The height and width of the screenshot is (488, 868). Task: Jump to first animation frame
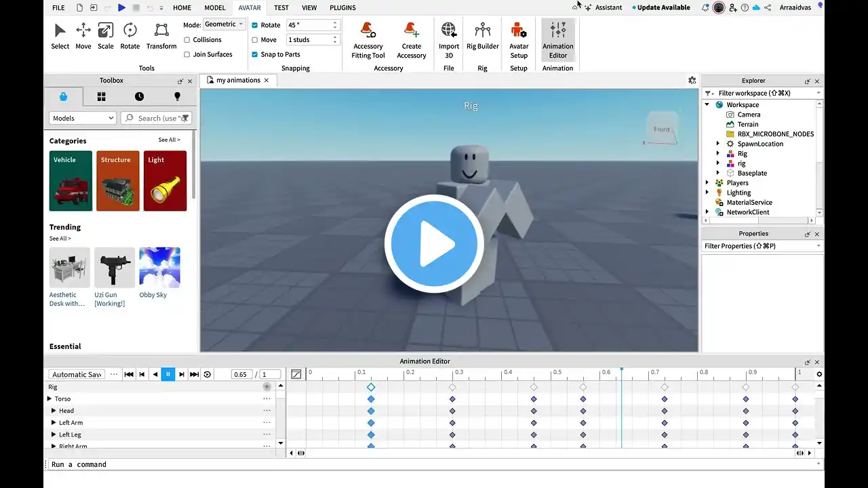click(x=129, y=374)
